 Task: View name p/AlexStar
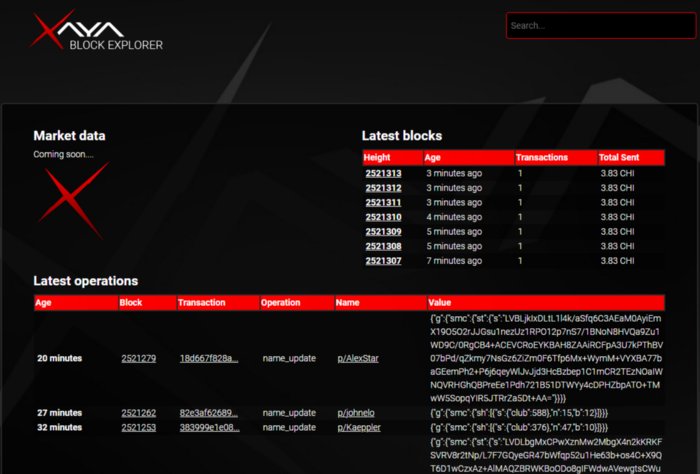(357, 358)
